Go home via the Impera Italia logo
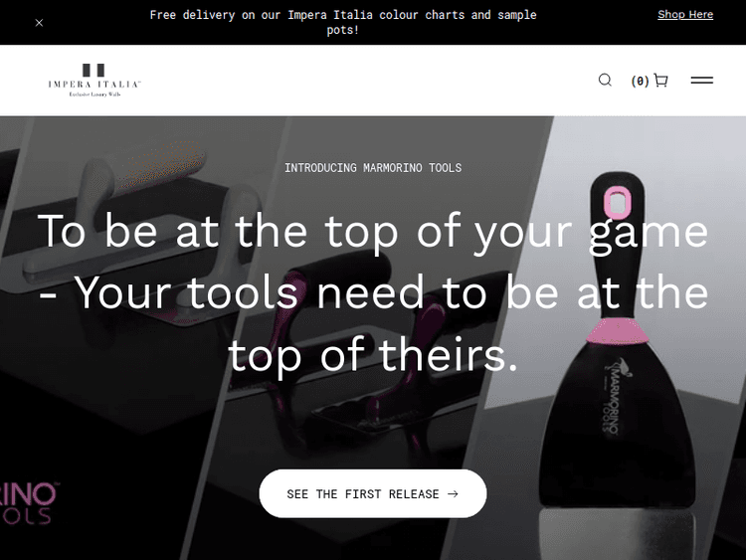The image size is (746, 560). [x=94, y=80]
